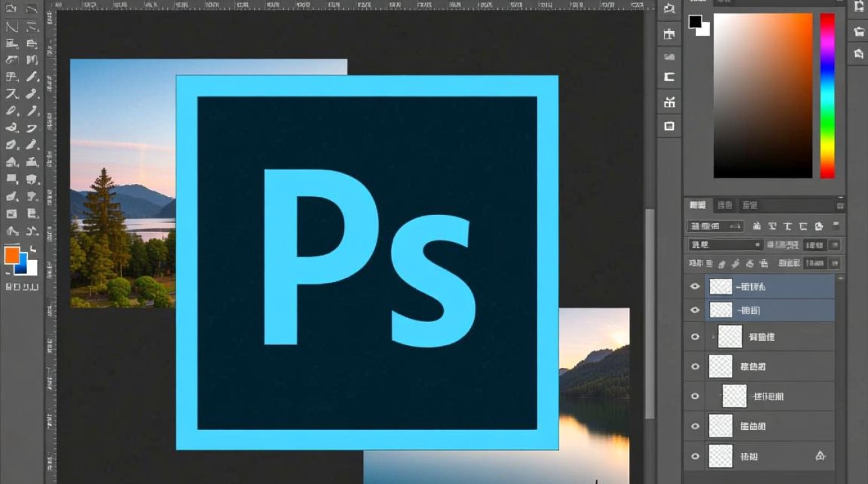This screenshot has width=868, height=484.
Task: Click the badge icon on the bottom layer row
Action: click(820, 456)
